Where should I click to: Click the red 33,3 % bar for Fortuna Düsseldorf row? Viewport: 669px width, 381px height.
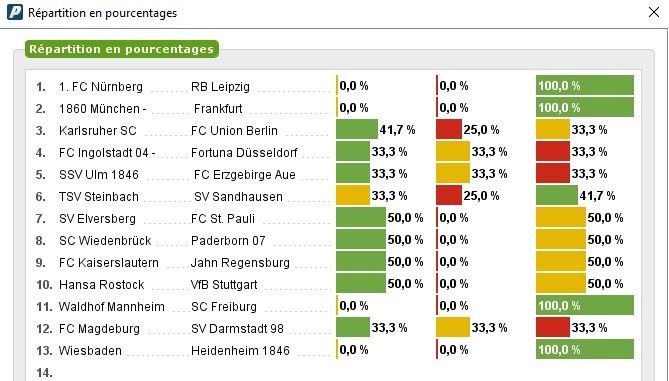(x=553, y=151)
